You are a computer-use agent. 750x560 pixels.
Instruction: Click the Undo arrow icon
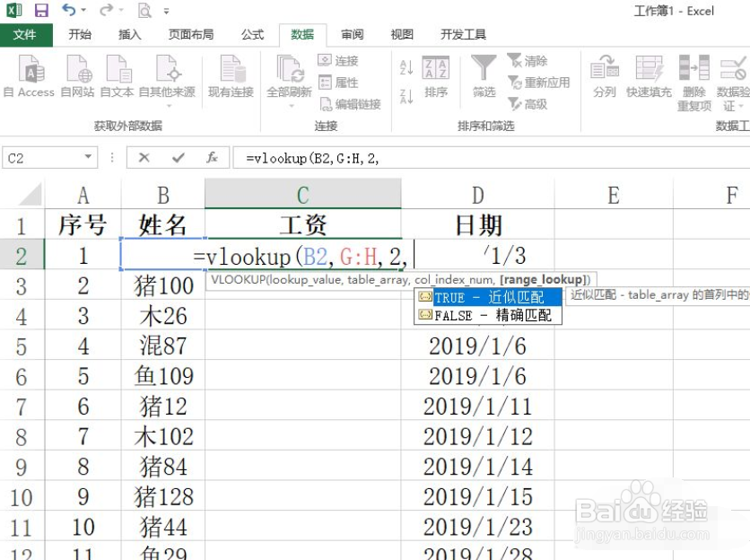pyautogui.click(x=69, y=10)
